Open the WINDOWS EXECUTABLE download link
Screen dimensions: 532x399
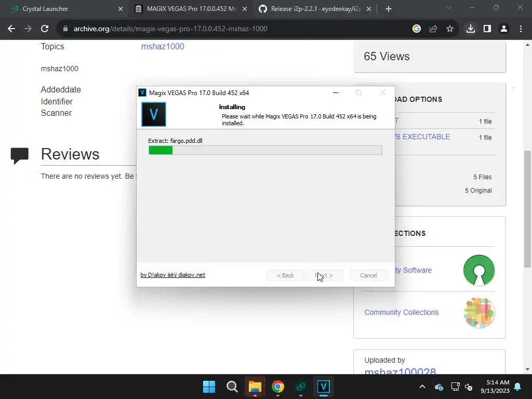[422, 137]
